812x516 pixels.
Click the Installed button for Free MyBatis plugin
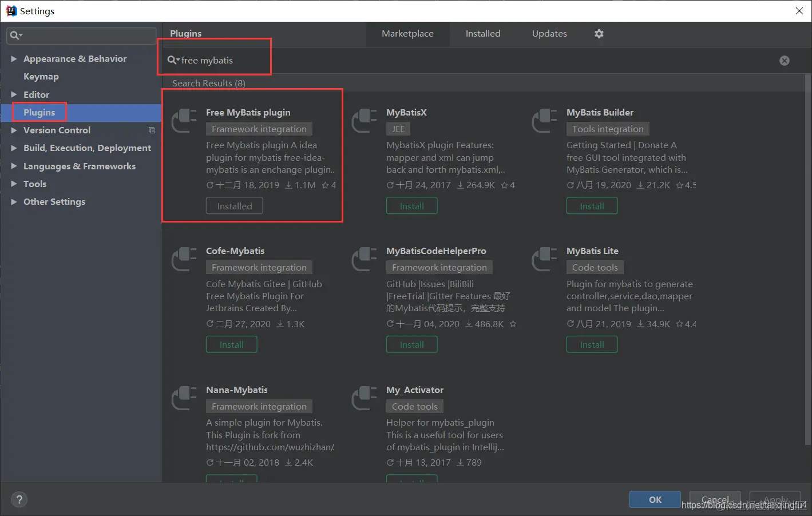coord(235,206)
